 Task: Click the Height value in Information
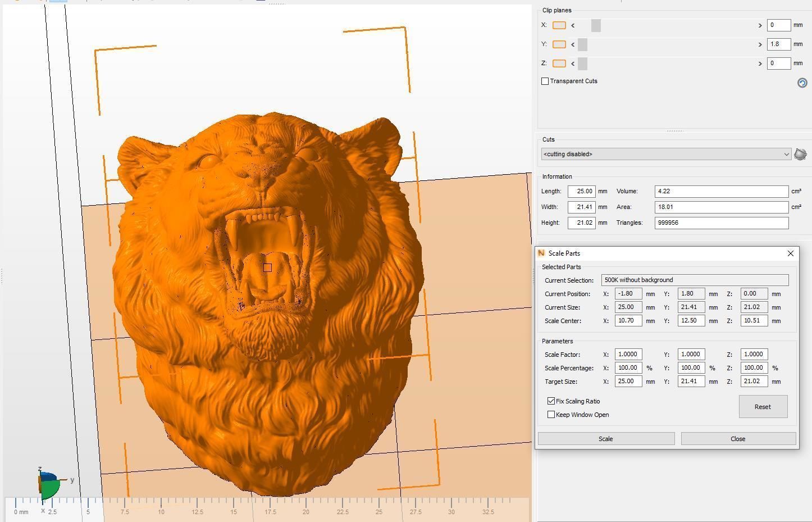coord(582,223)
